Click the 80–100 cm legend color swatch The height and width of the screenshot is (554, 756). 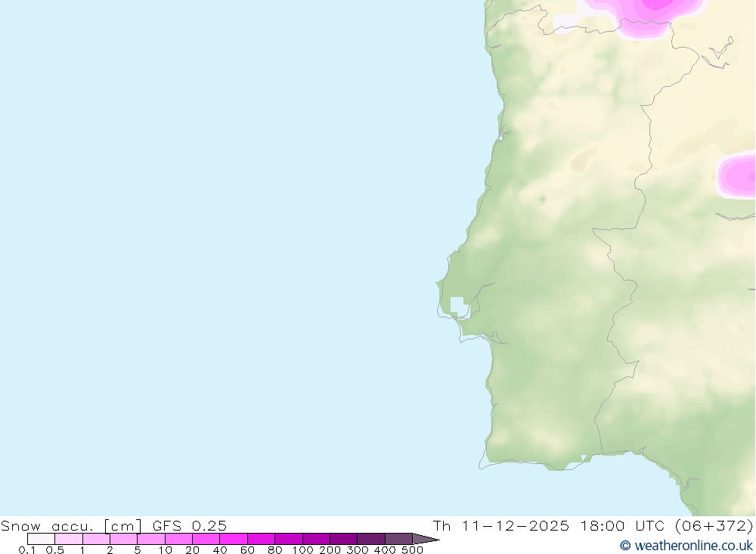click(x=289, y=539)
